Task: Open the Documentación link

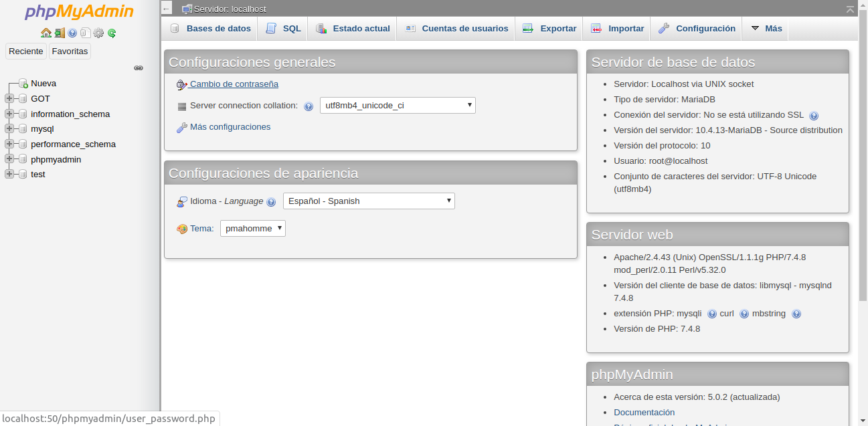Action: (x=644, y=413)
